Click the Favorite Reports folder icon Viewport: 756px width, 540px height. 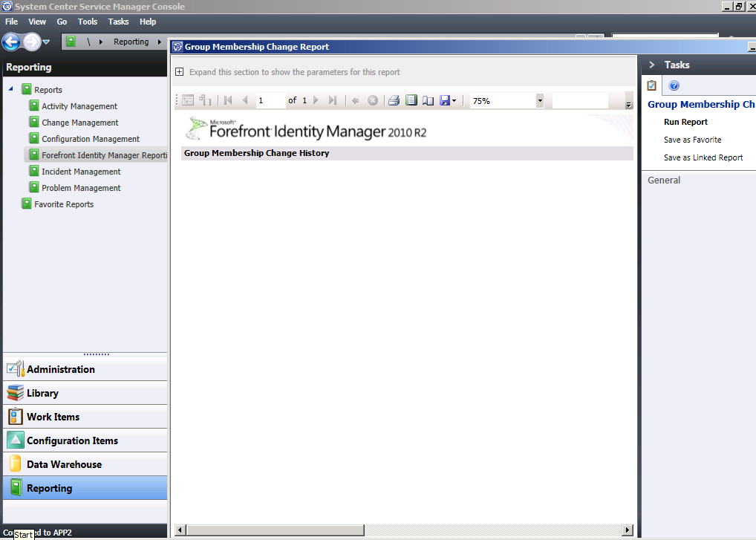point(27,204)
